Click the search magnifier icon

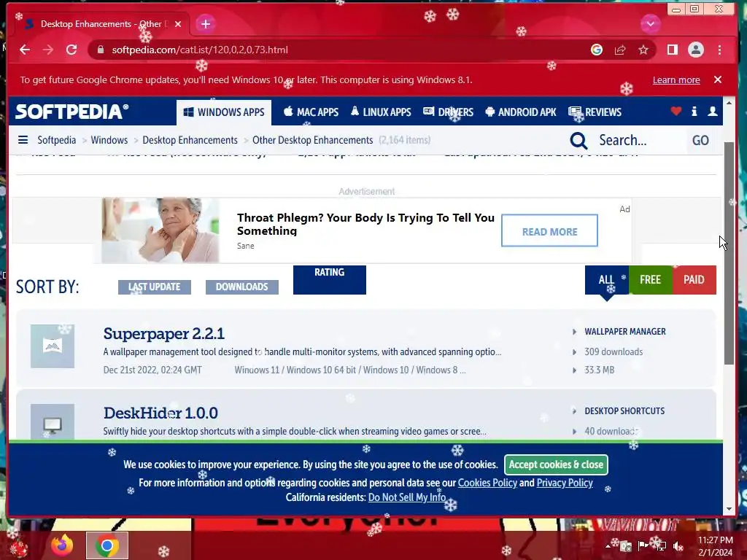578,141
